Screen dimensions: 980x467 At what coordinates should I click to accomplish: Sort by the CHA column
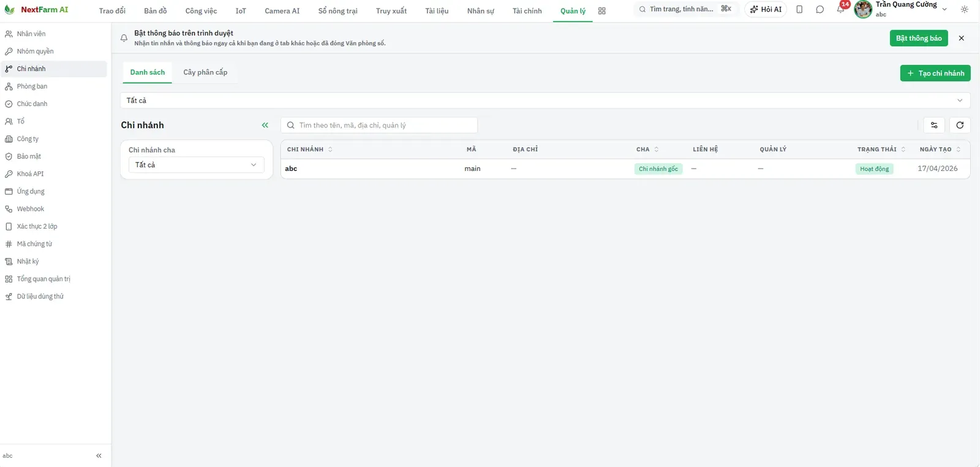tap(647, 150)
